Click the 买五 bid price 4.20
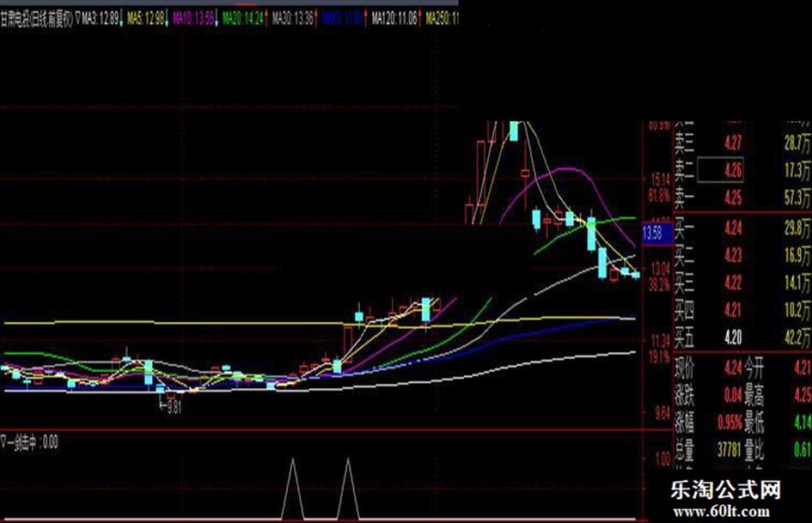This screenshot has height=523, width=812. pyautogui.click(x=733, y=338)
